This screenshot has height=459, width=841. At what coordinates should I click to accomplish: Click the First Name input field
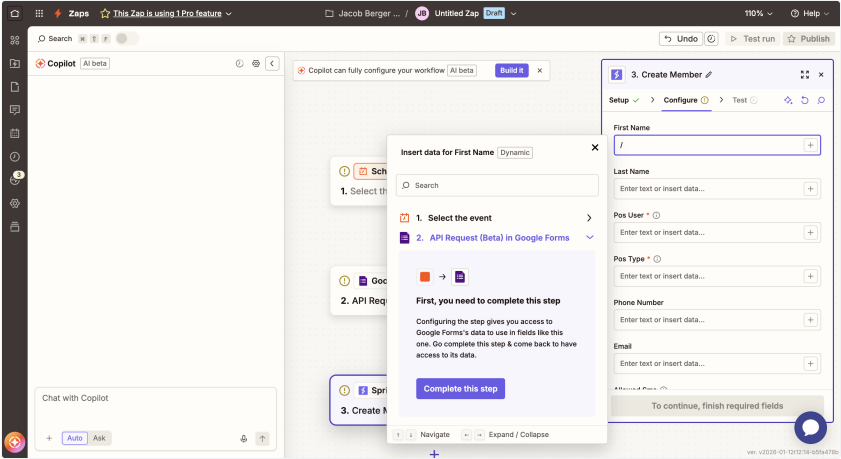(x=717, y=145)
